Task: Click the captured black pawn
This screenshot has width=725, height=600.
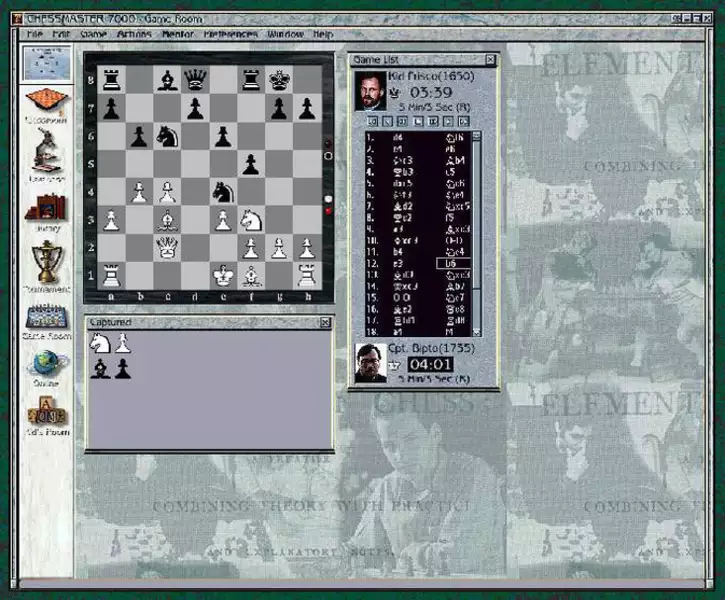Action: 123,369
